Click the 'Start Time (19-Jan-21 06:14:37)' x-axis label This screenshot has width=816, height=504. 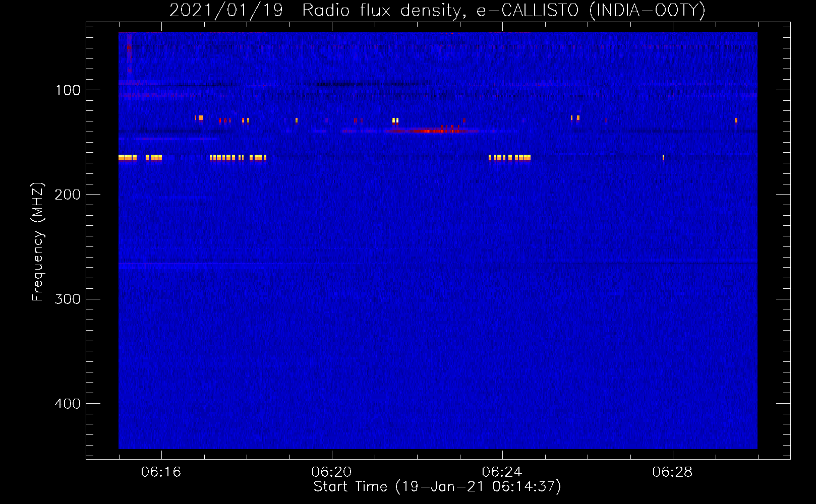437,487
